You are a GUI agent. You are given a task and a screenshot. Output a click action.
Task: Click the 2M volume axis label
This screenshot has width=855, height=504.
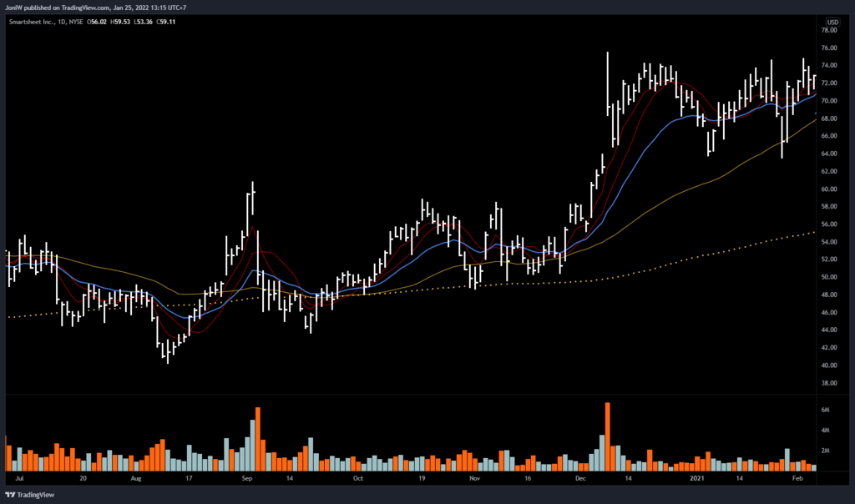point(825,451)
